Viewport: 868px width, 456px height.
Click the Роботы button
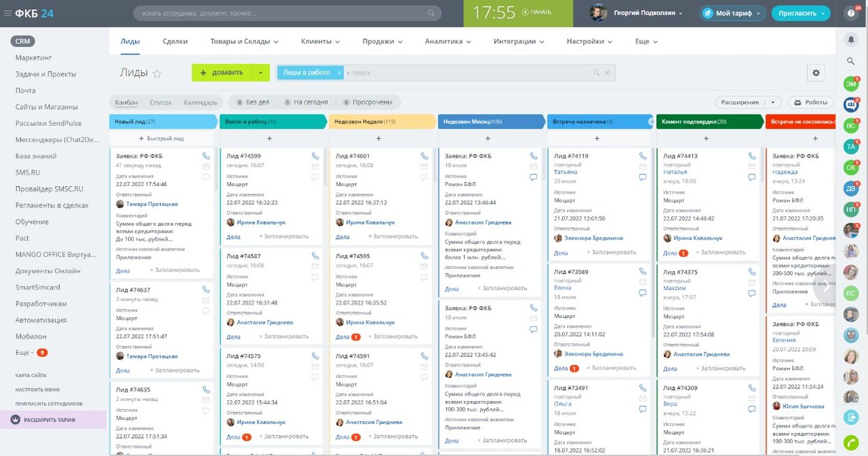point(810,102)
